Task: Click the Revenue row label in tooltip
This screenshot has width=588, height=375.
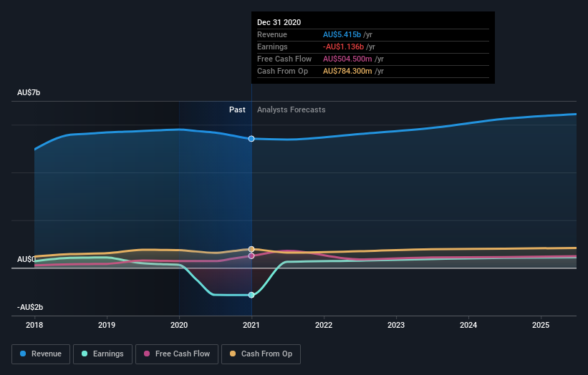Action: click(x=272, y=34)
